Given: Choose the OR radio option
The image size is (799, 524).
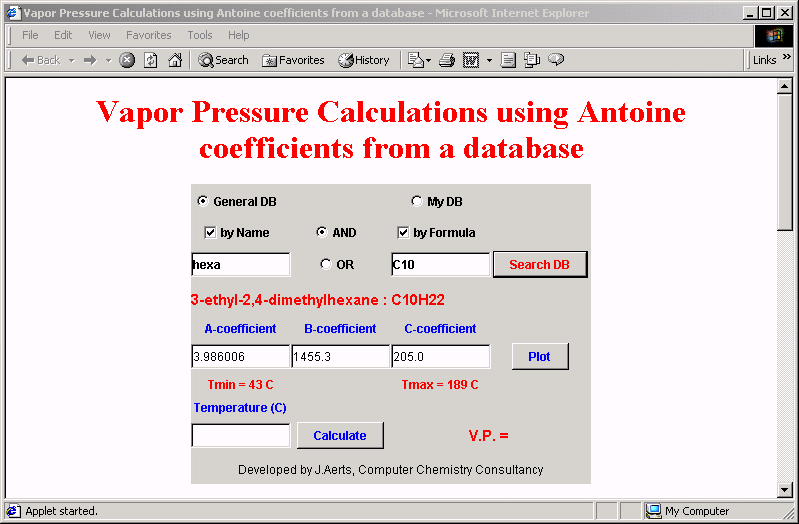Looking at the screenshot, I should click(326, 265).
